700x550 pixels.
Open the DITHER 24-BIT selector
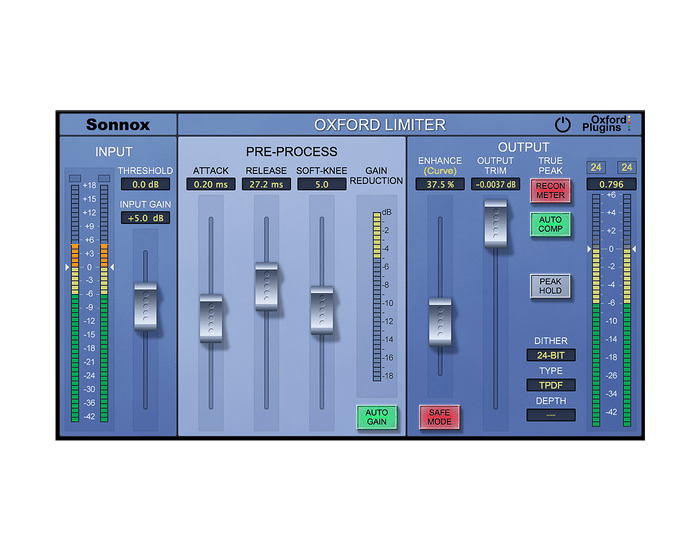(x=551, y=355)
